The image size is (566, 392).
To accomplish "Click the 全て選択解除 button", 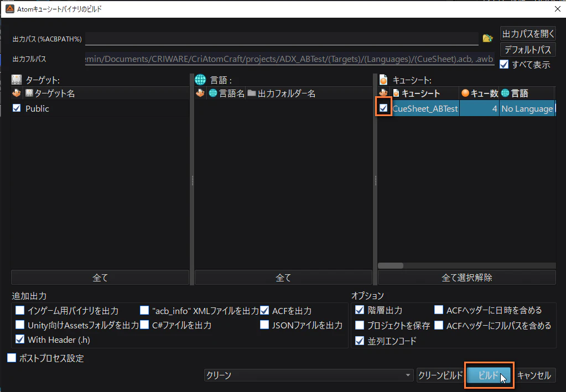I will [467, 278].
